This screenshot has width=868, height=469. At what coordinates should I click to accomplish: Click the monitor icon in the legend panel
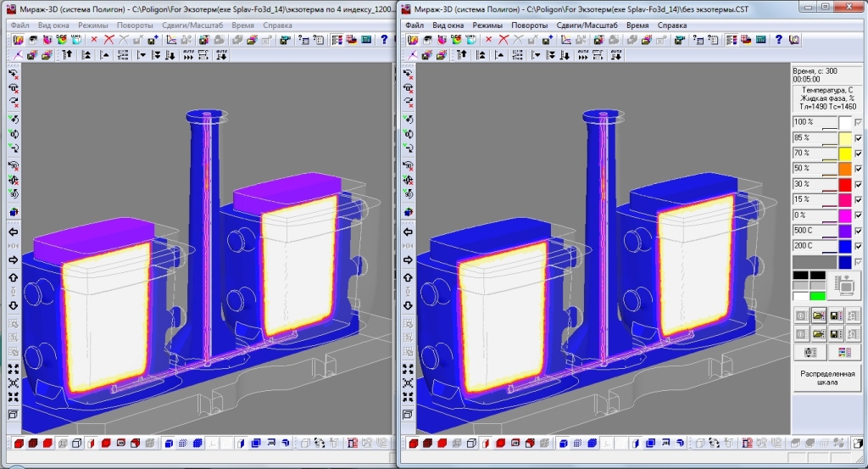tap(843, 287)
